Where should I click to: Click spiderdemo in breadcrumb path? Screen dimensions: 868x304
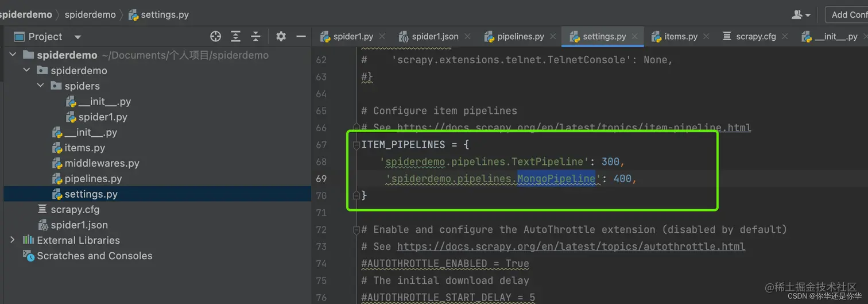[90, 14]
